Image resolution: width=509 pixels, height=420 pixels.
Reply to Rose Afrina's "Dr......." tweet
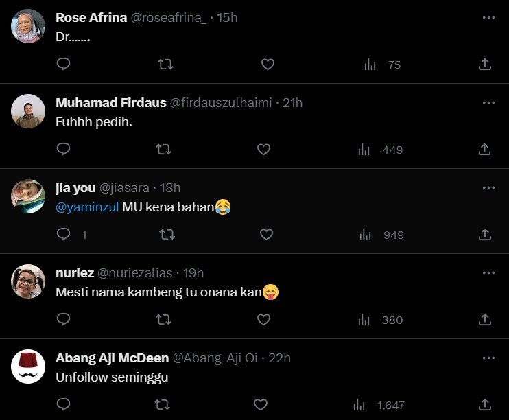[63, 65]
